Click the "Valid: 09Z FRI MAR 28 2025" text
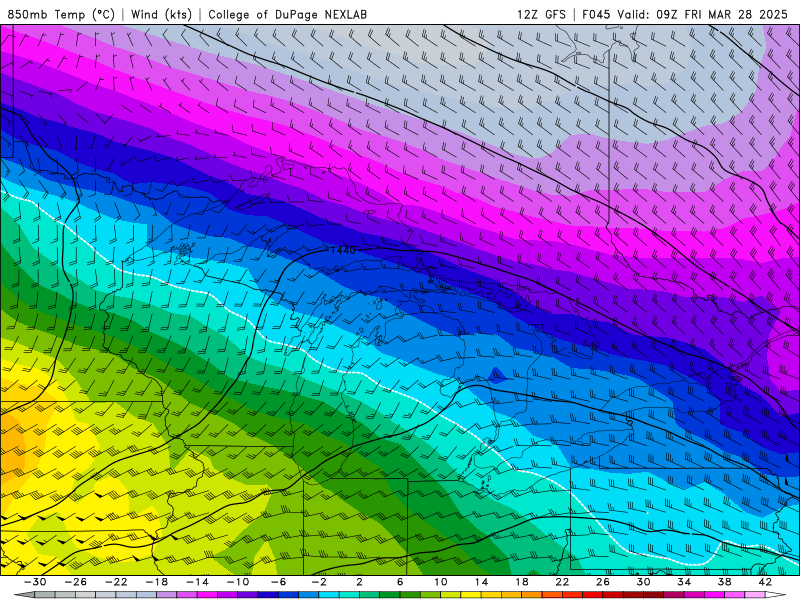Screen dimensions: 800x600 click(703, 14)
